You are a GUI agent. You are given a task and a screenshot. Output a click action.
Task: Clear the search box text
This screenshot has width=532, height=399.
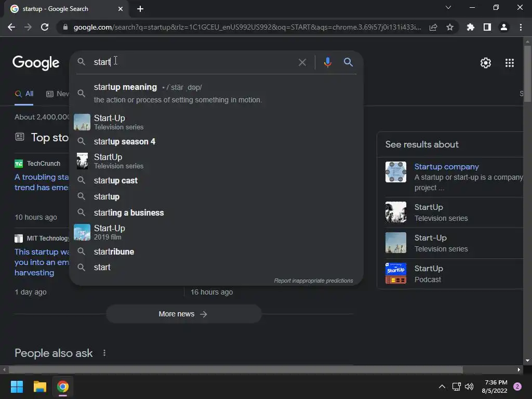[302, 62]
